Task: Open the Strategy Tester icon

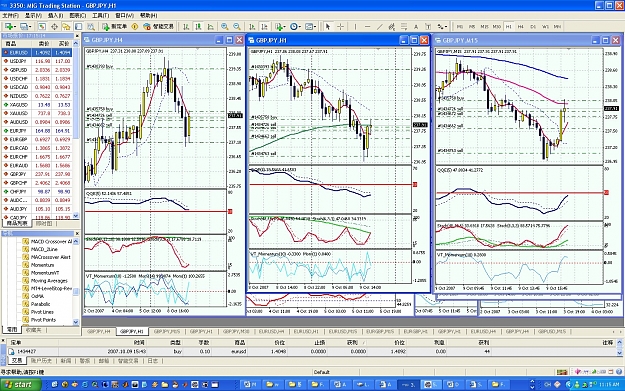Action: [x=91, y=27]
